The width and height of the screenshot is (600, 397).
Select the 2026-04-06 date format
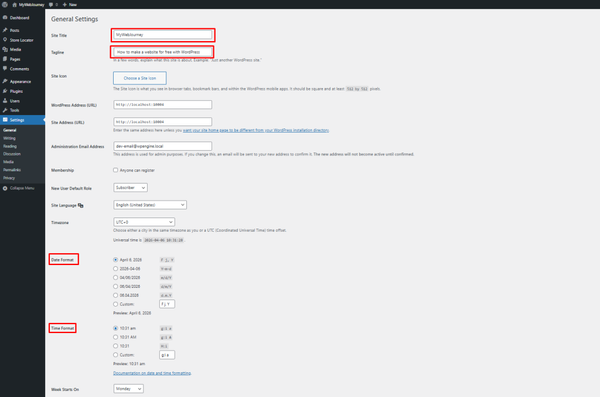(116, 269)
